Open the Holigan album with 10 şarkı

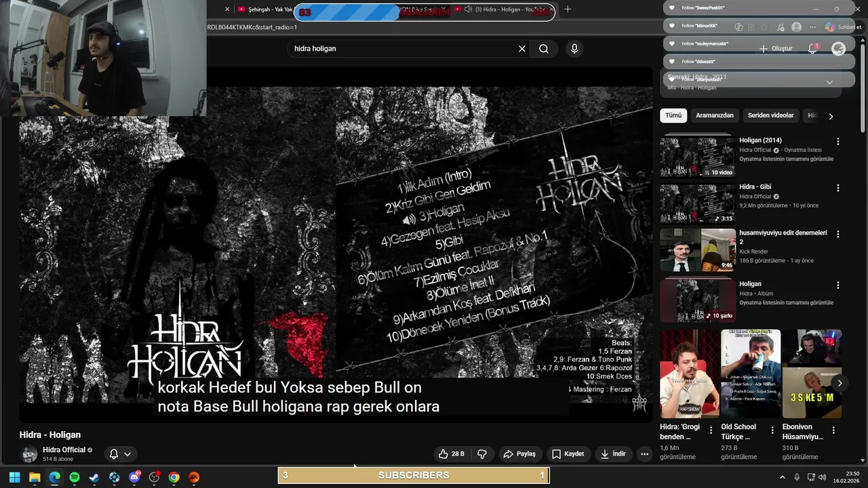point(697,301)
